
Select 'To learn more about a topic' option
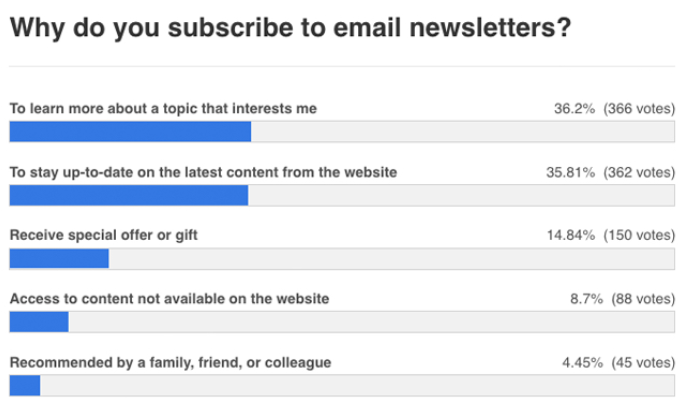[163, 108]
